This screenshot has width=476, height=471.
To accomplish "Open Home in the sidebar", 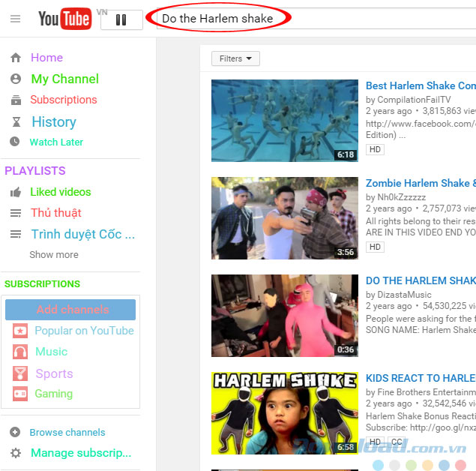I will (46, 58).
